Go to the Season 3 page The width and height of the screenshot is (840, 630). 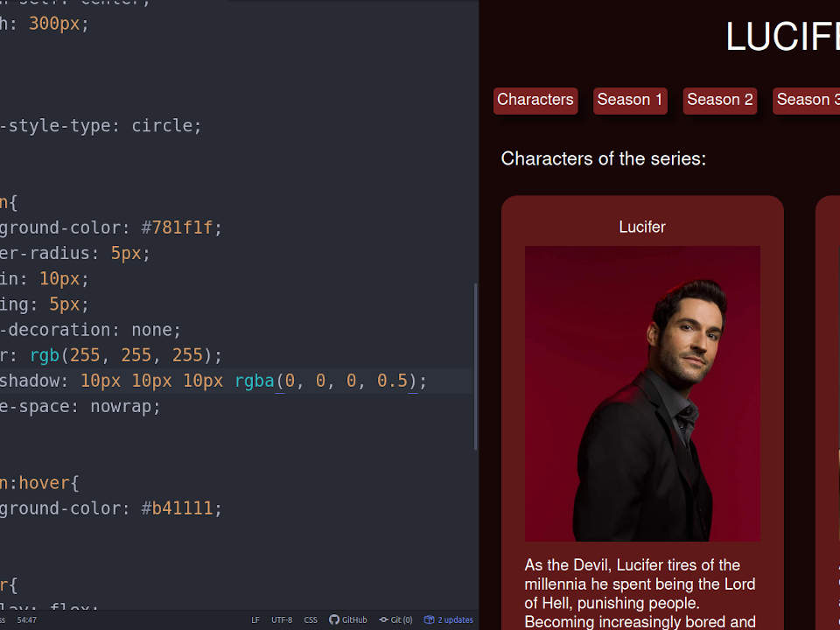point(806,101)
